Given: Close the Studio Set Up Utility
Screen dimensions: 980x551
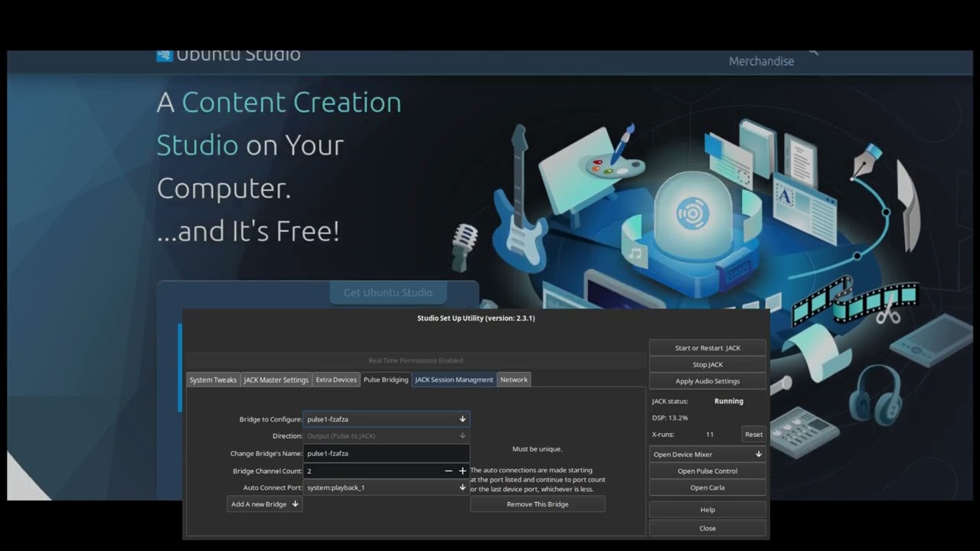Looking at the screenshot, I should tap(707, 528).
